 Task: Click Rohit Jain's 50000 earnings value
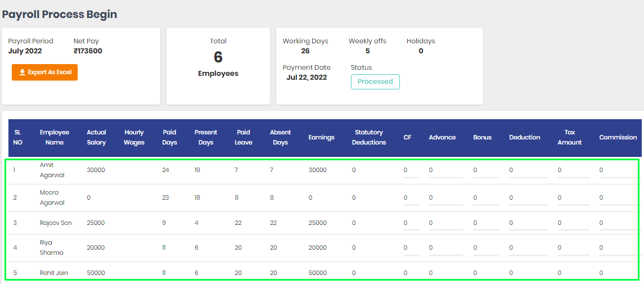[x=318, y=273]
